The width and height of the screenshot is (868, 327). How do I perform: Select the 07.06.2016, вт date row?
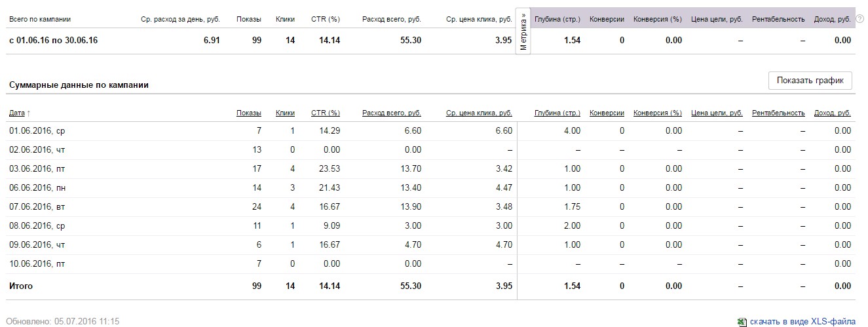click(x=37, y=207)
